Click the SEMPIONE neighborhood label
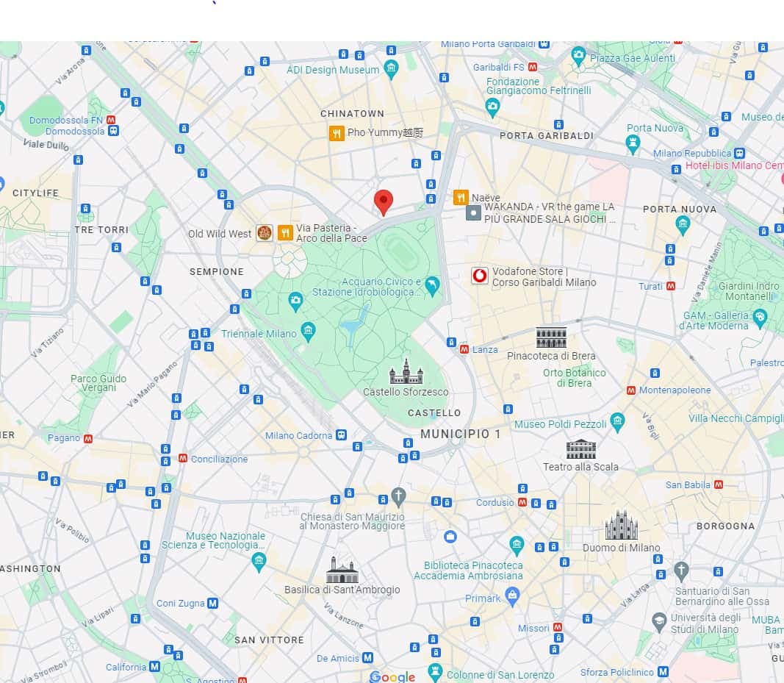 coord(217,272)
